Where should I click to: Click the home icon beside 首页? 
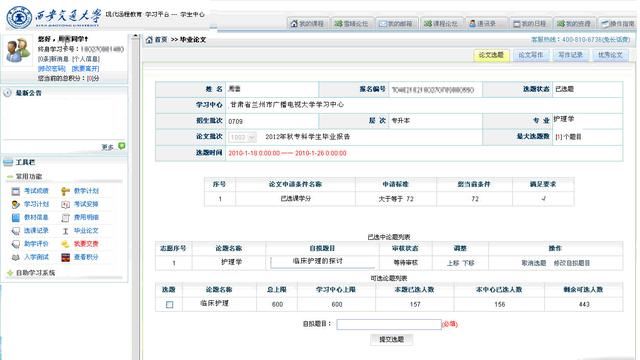point(149,40)
